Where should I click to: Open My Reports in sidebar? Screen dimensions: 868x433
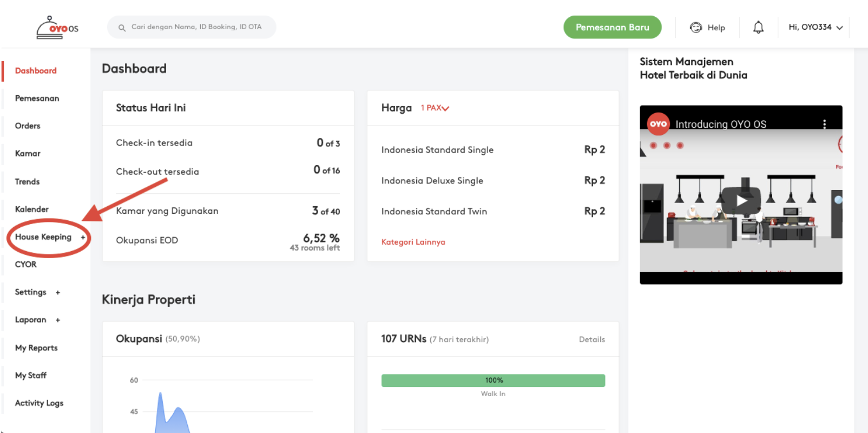click(36, 347)
